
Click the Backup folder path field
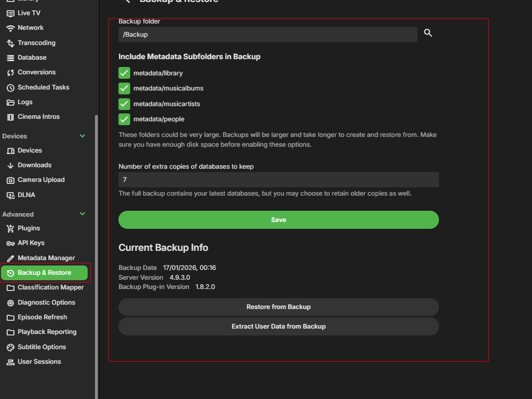pyautogui.click(x=267, y=34)
